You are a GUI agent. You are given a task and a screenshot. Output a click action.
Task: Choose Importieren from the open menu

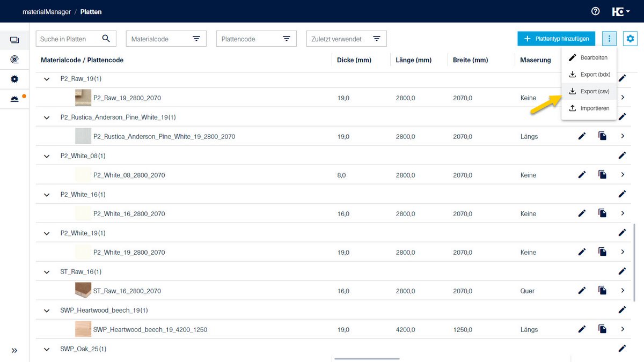[x=589, y=108]
